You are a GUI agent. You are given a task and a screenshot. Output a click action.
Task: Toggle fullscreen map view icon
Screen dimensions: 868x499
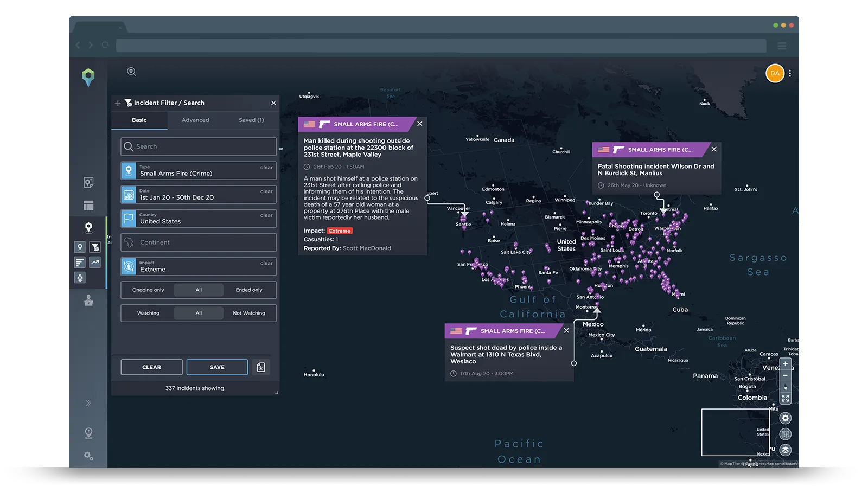[785, 398]
